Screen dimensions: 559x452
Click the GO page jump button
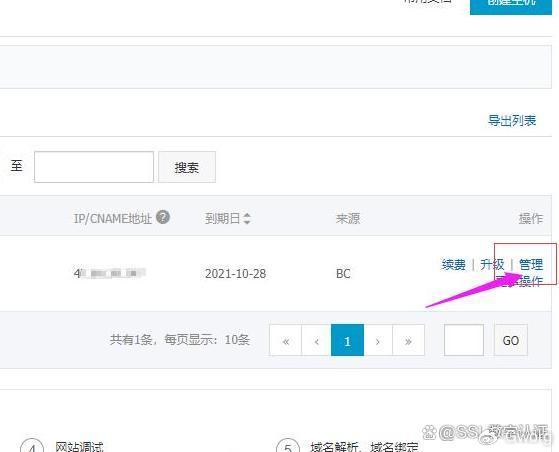[511, 340]
